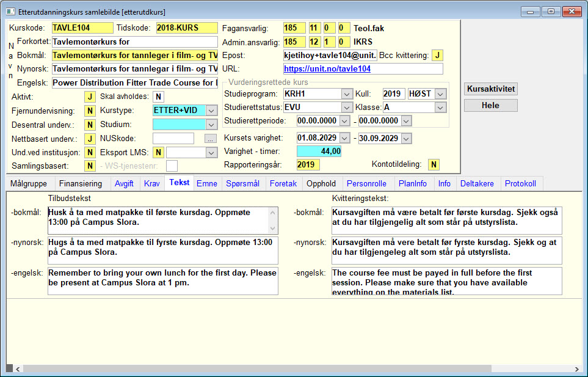Toggle the Samlingsbasert N field
Image resolution: width=588 pixels, height=377 pixels.
point(90,166)
